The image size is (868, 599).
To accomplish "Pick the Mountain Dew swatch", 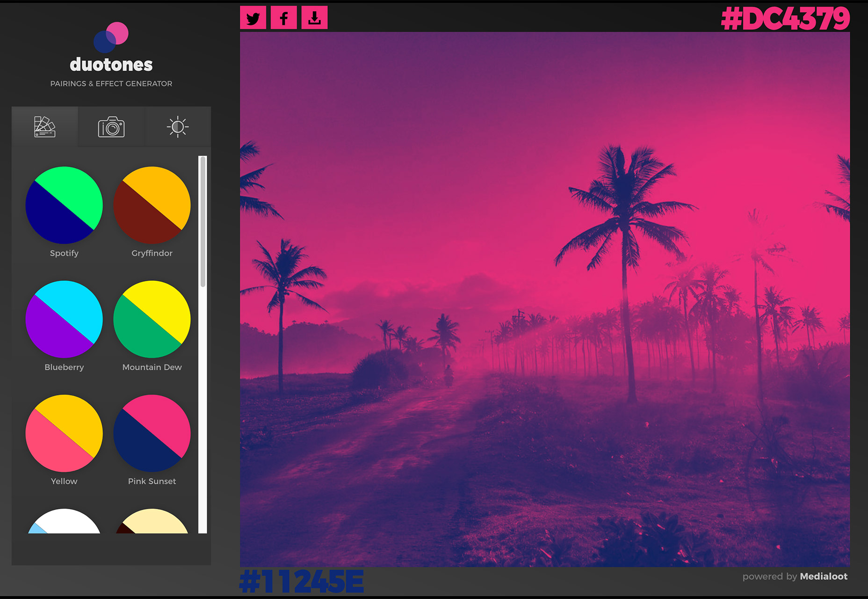I will [152, 319].
